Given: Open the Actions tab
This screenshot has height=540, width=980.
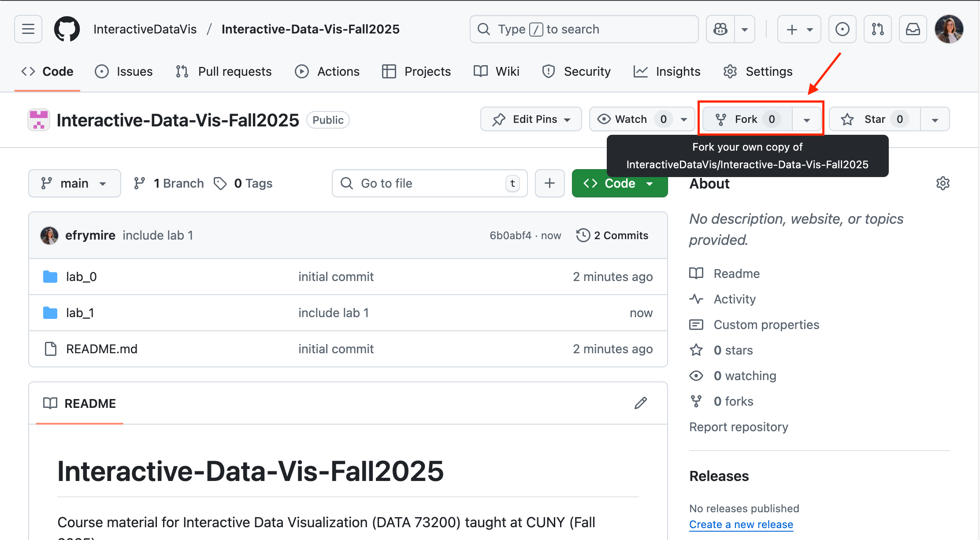Looking at the screenshot, I should click(x=327, y=71).
